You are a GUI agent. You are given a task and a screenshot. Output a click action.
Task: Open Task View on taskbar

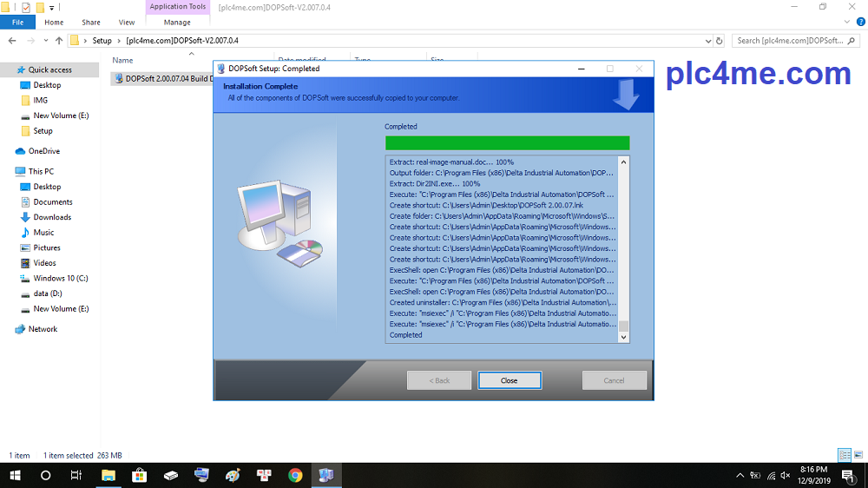point(76,475)
